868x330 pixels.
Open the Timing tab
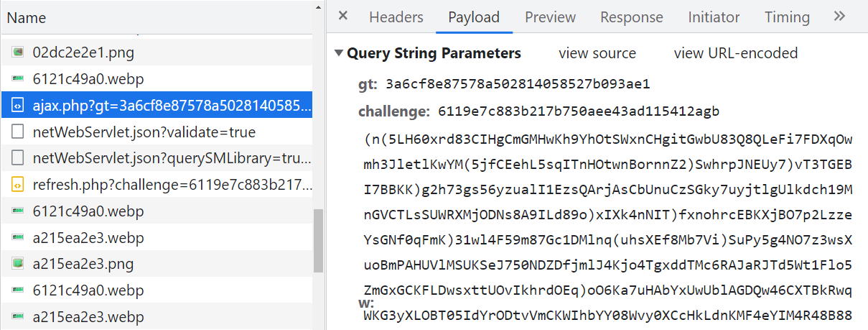coord(787,17)
